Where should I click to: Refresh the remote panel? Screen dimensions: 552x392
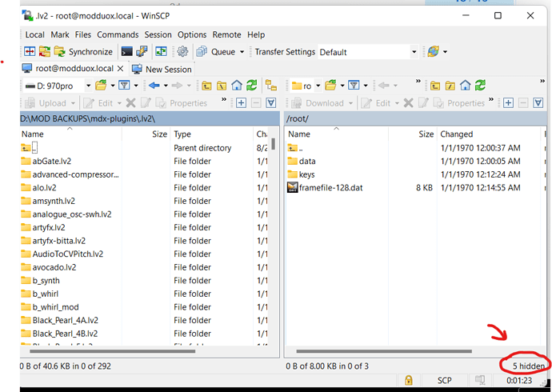click(480, 85)
